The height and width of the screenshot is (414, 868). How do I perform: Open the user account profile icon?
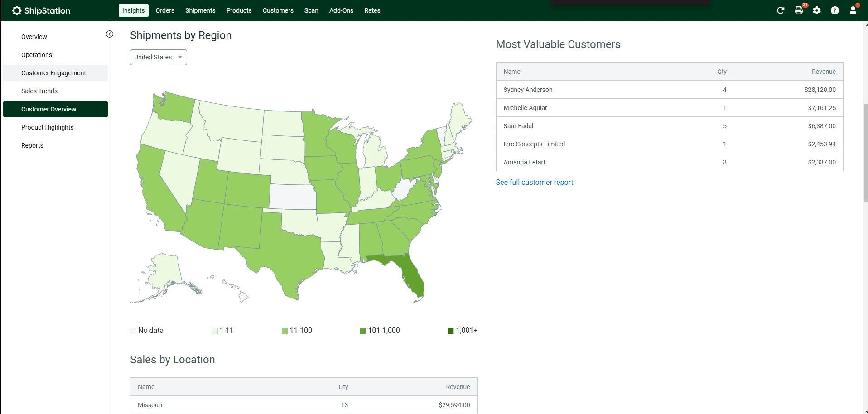tap(853, 10)
